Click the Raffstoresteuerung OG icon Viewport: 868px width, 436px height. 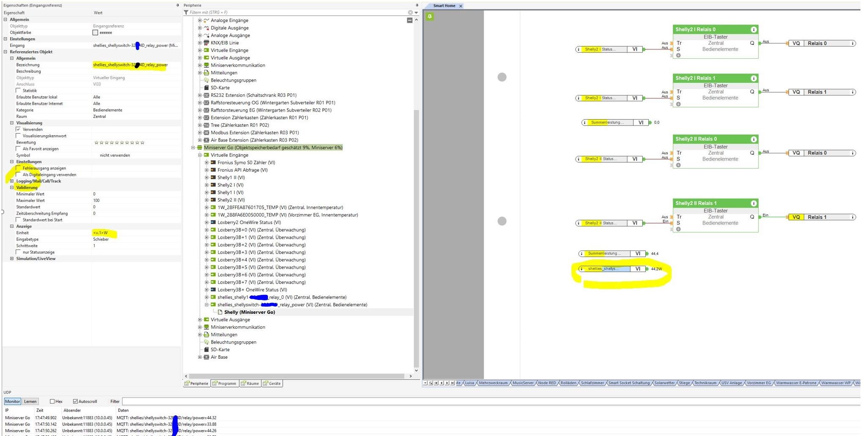click(206, 103)
